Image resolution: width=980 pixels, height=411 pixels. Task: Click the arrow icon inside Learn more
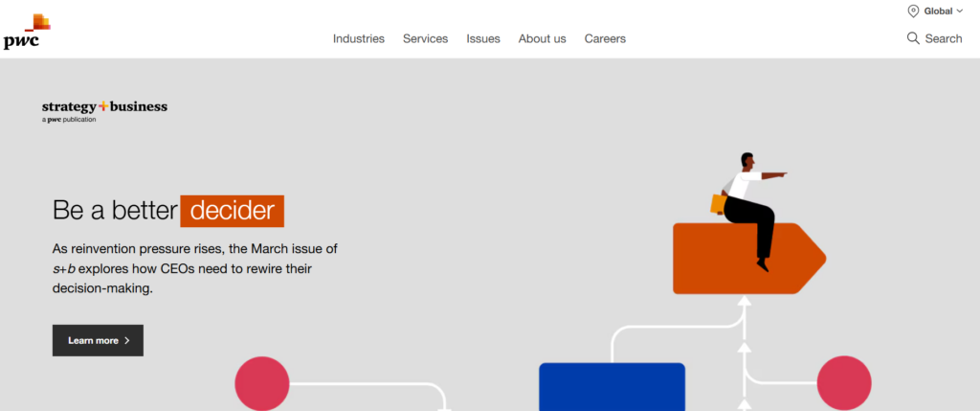(127, 340)
